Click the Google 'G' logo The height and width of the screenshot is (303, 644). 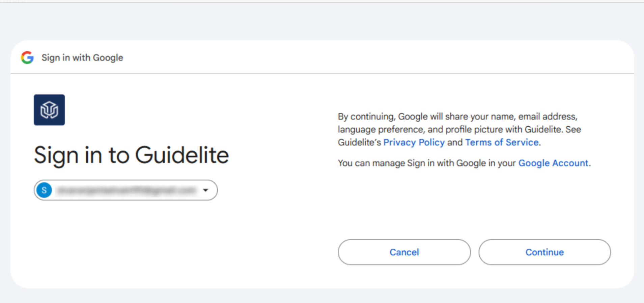(x=27, y=57)
